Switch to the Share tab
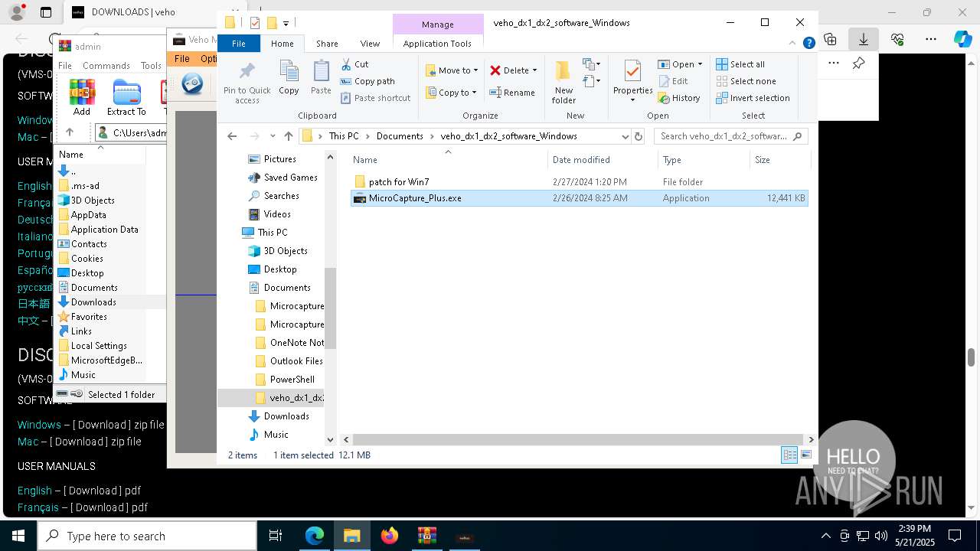 tap(327, 44)
